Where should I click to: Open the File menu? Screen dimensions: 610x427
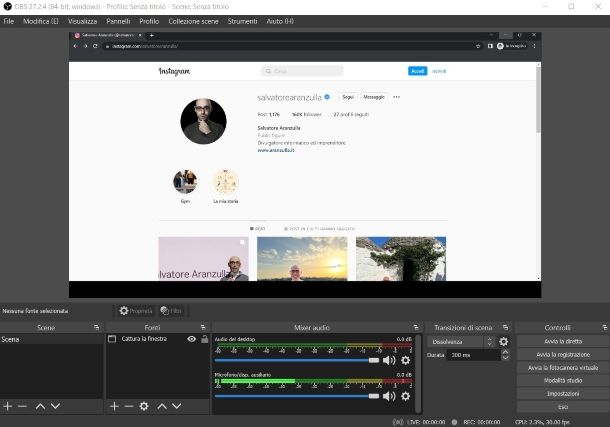(9, 21)
